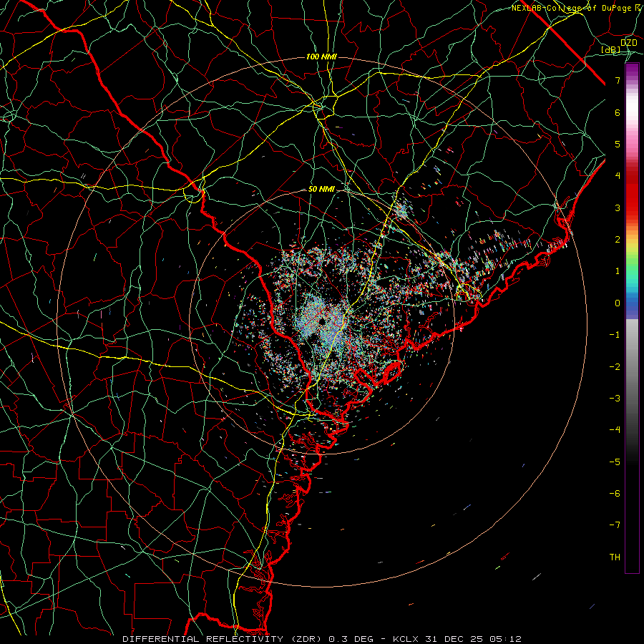The height and width of the screenshot is (644, 644).
Task: Click the "31 DEC 25" date in the caption
Action: click(x=454, y=639)
